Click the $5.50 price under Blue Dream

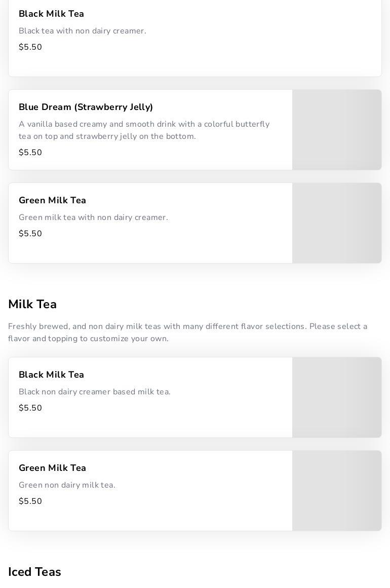(x=30, y=153)
